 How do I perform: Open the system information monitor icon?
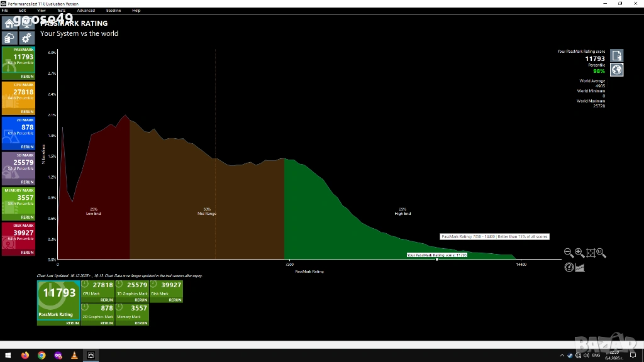pos(26,23)
